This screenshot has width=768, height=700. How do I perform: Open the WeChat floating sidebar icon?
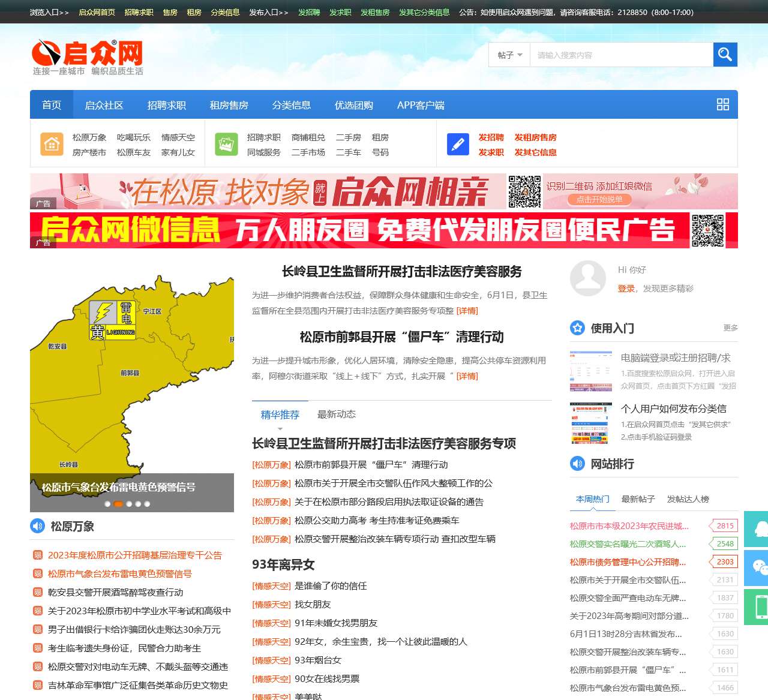(x=757, y=567)
